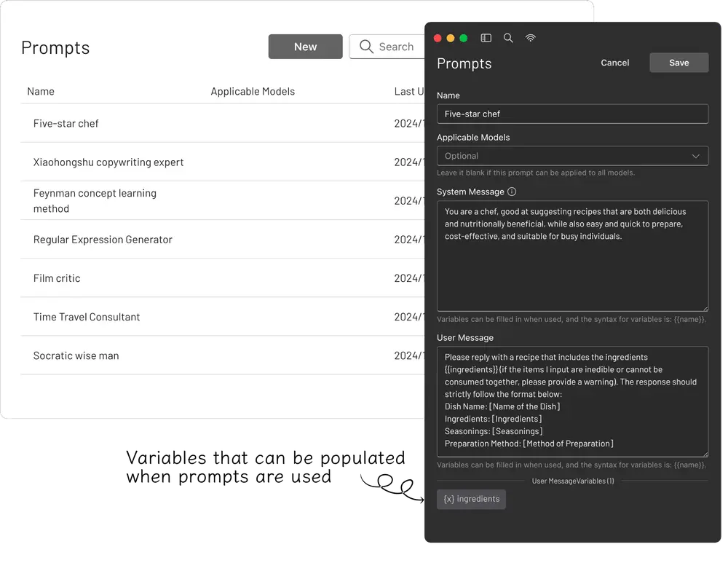Screen dimensions: 728x563
Task: Click the wireless signal icon in titlebar
Action: tap(530, 38)
